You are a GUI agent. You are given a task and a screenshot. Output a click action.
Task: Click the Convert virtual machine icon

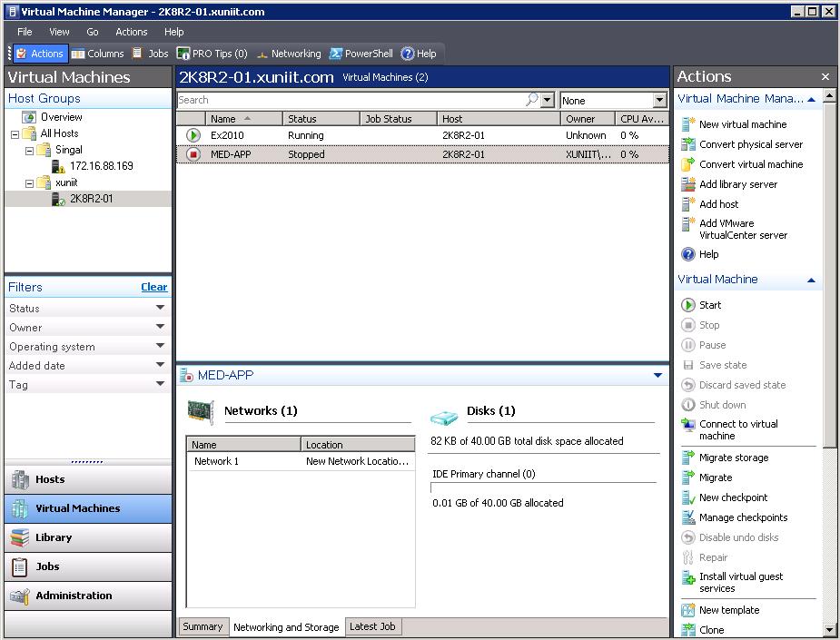pos(687,164)
